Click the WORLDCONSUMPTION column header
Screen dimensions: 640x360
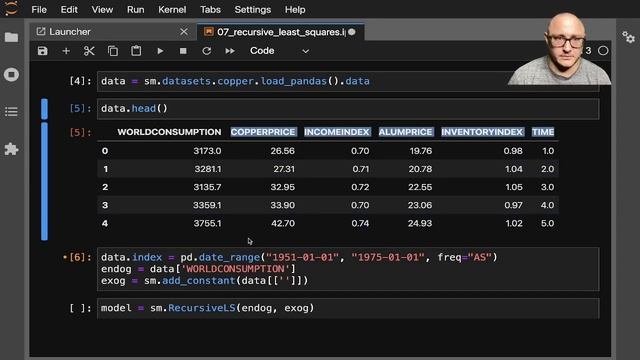coord(169,132)
